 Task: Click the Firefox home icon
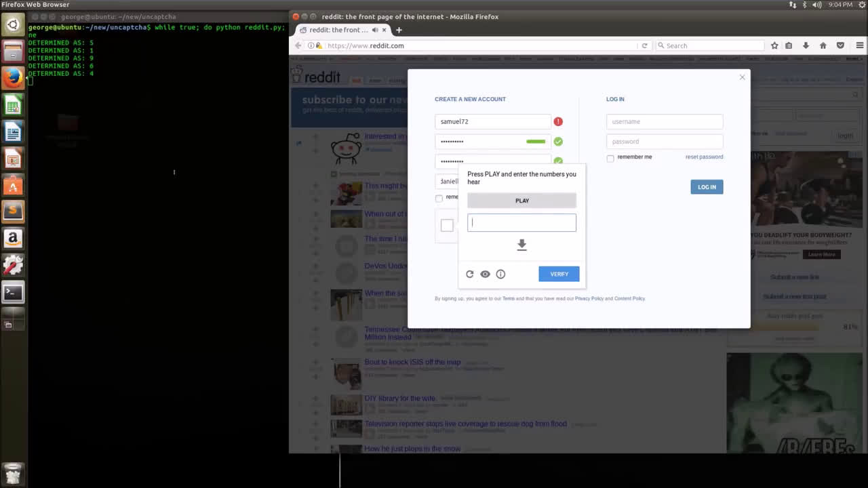(x=823, y=45)
